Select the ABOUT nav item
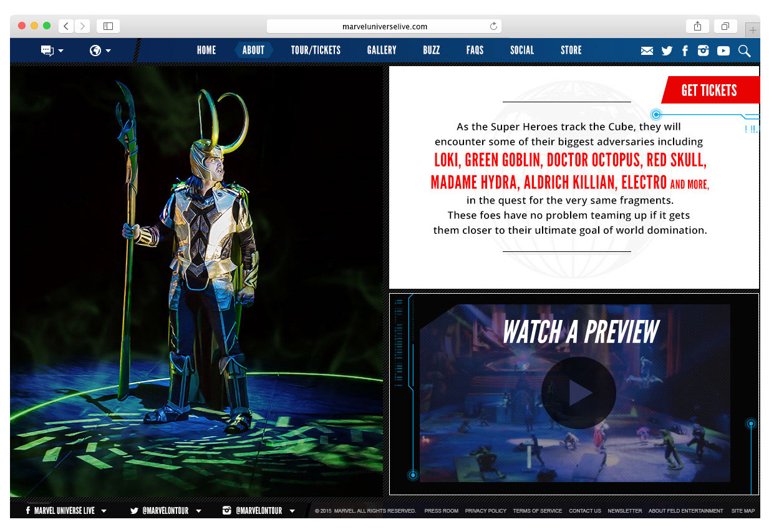The height and width of the screenshot is (532, 774). point(253,51)
